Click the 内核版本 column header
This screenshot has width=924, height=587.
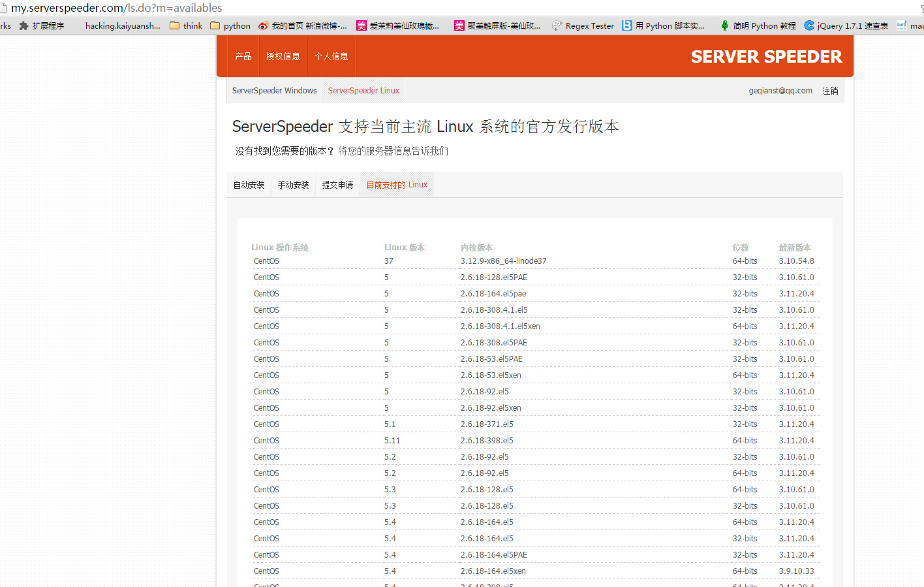click(476, 247)
